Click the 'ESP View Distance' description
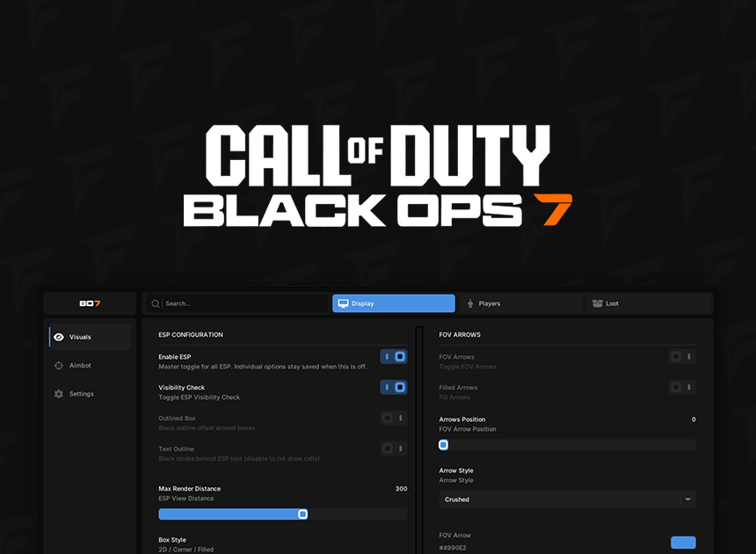The image size is (756, 554). pyautogui.click(x=186, y=499)
